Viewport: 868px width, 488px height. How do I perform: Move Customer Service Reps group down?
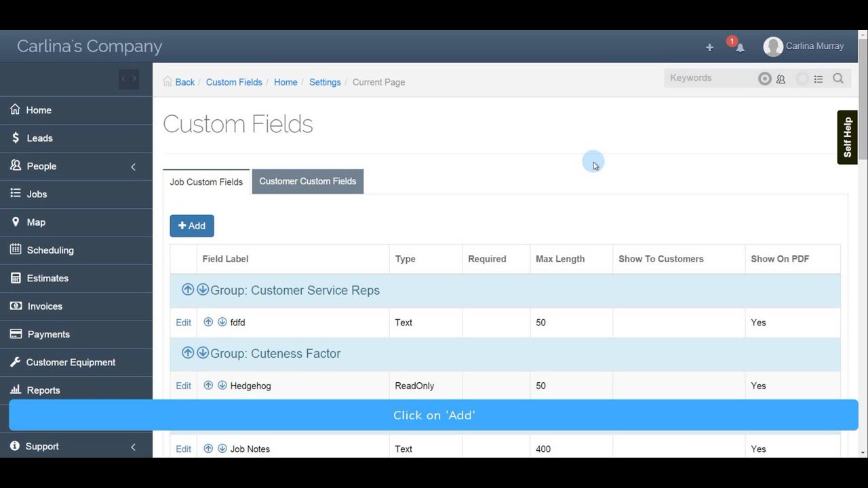click(x=203, y=289)
